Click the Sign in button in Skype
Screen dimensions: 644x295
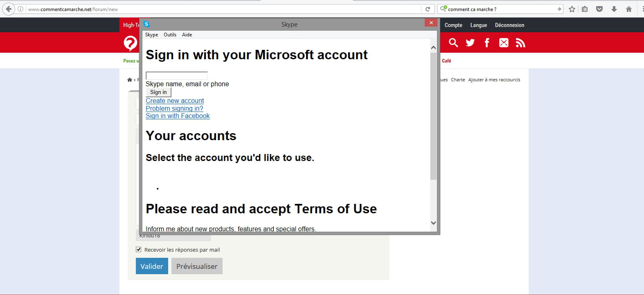point(158,92)
